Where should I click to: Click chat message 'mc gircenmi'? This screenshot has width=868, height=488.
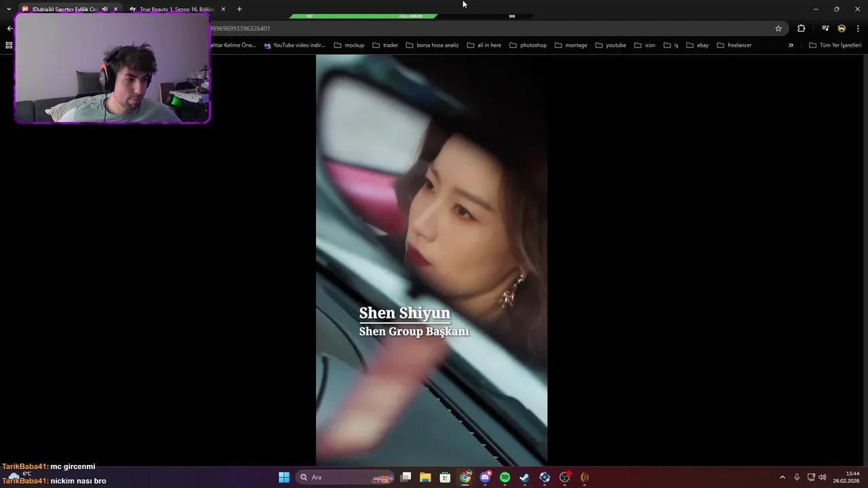pyautogui.click(x=73, y=466)
